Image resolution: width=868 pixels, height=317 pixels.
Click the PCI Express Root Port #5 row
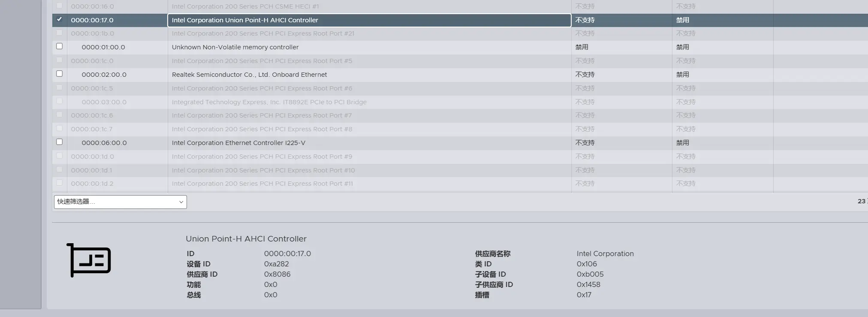pyautogui.click(x=262, y=61)
